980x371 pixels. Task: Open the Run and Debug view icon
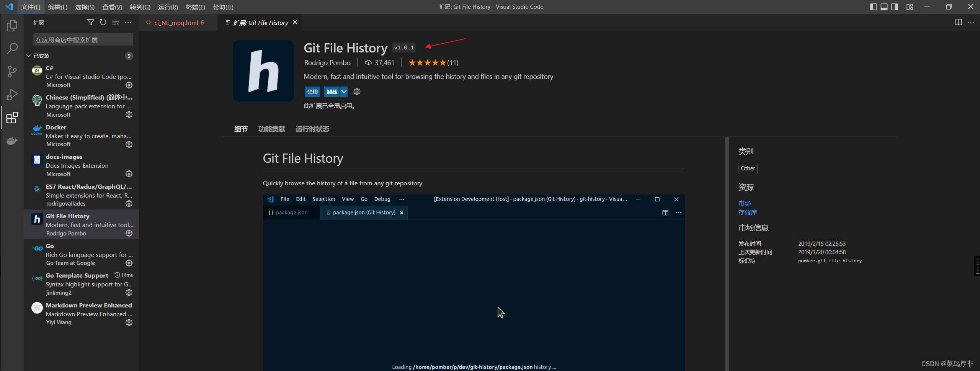tap(12, 95)
